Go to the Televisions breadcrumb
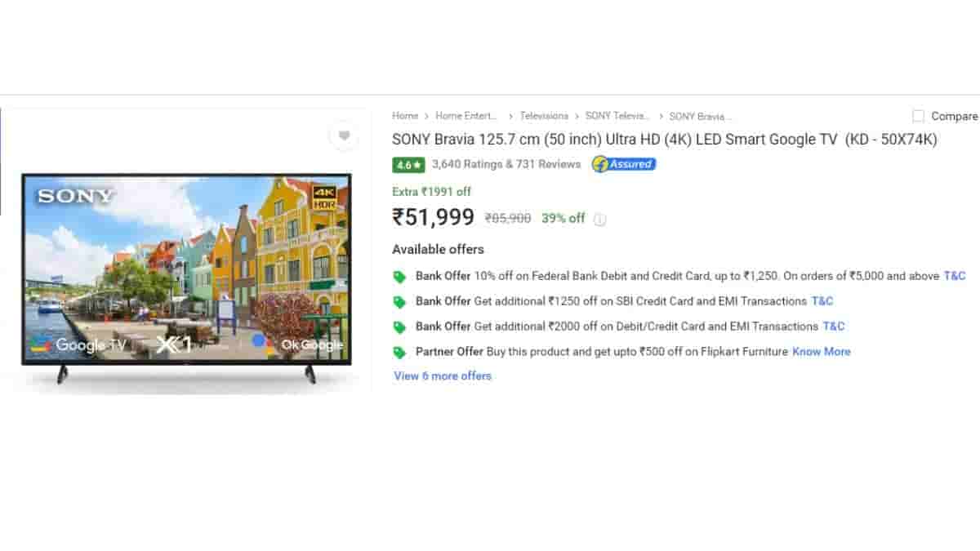Image resolution: width=980 pixels, height=551 pixels. coord(544,117)
